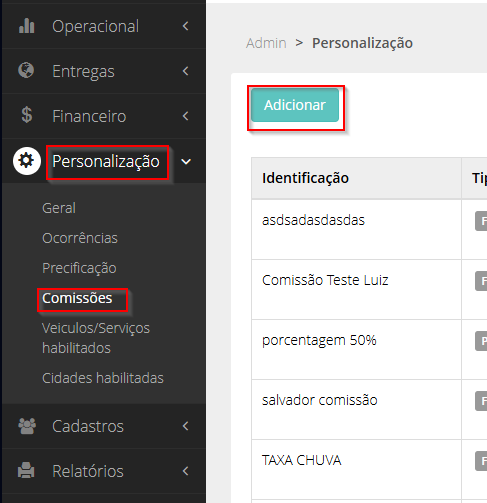Click the Admin breadcrumb link
The image size is (487, 503).
(x=266, y=43)
